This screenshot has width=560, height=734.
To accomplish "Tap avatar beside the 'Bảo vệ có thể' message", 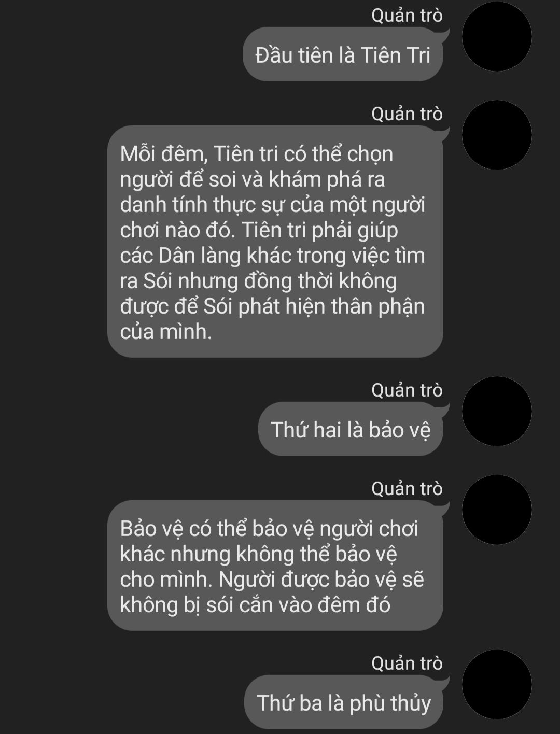I will 496,510.
